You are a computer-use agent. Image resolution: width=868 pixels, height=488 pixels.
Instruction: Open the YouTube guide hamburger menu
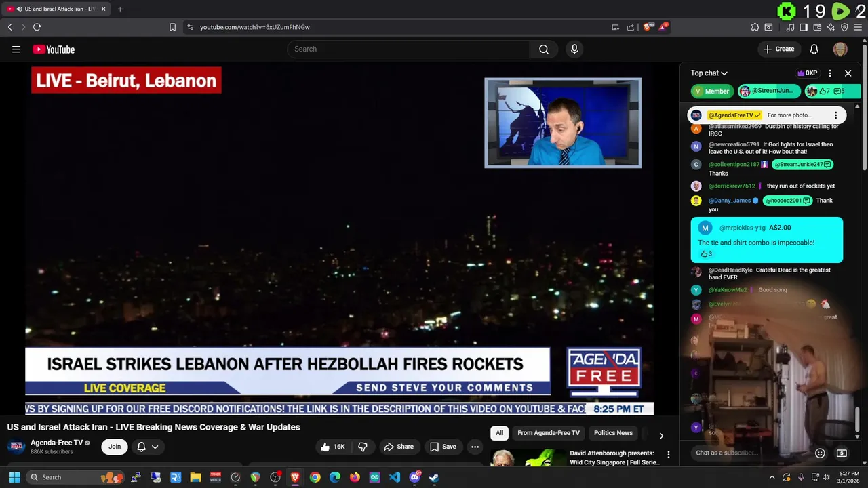pyautogui.click(x=16, y=49)
